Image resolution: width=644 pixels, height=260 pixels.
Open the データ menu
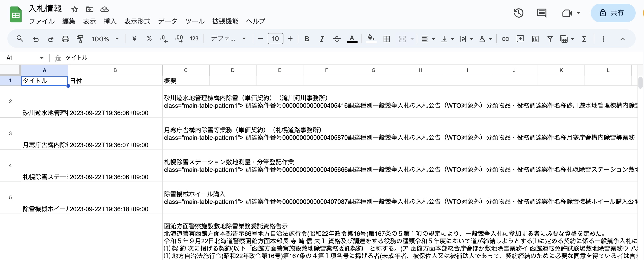pos(168,21)
